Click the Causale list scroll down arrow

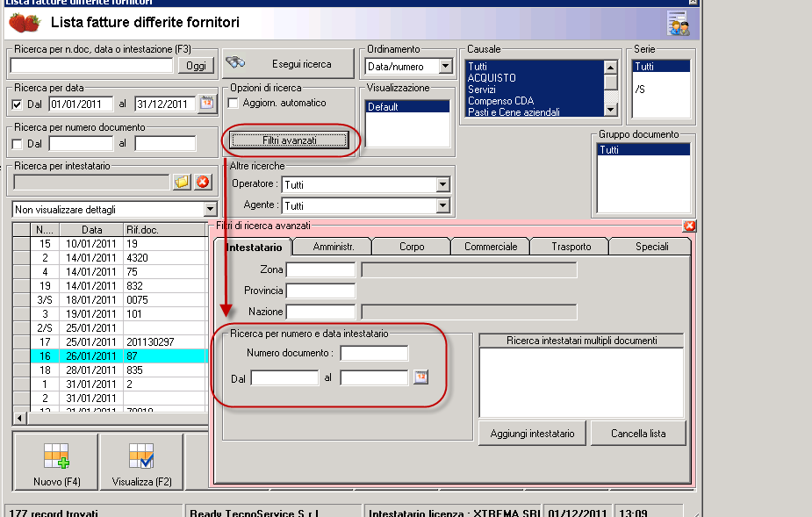611,110
